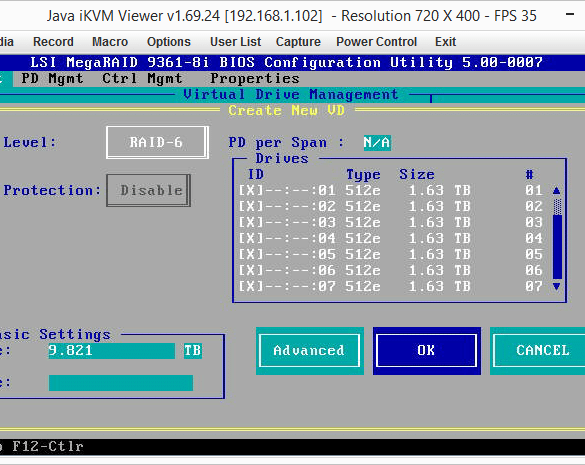
Task: Click the F12-Ctlr hint in status bar
Action: (x=48, y=446)
